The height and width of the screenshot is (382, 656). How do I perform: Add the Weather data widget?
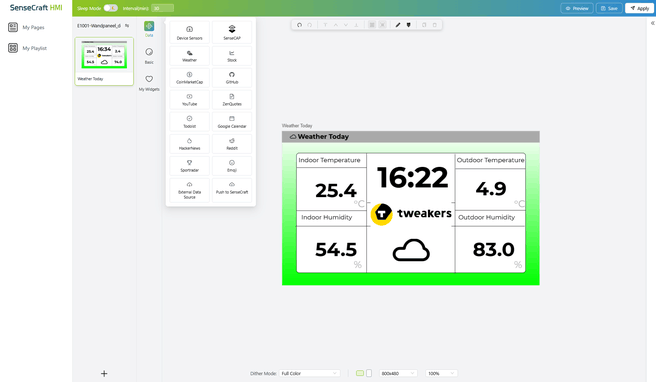click(190, 55)
